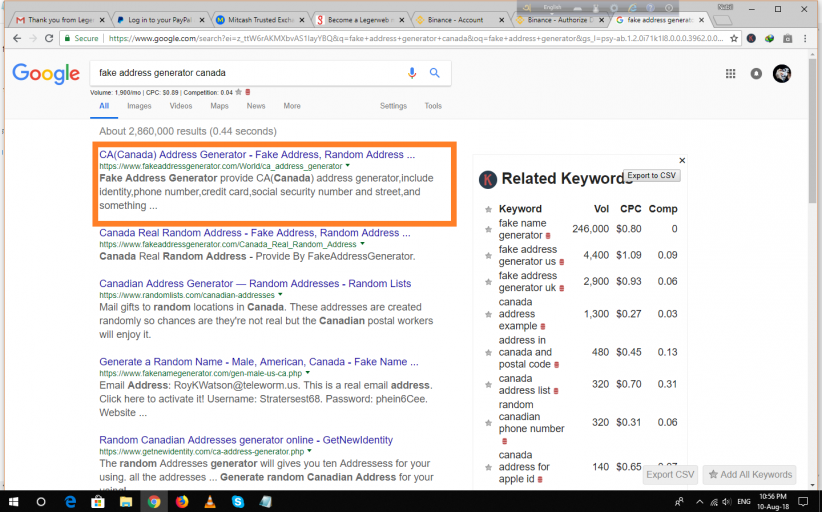Star the 'canada address example' keyword
The height and width of the screenshot is (512, 822).
point(488,314)
